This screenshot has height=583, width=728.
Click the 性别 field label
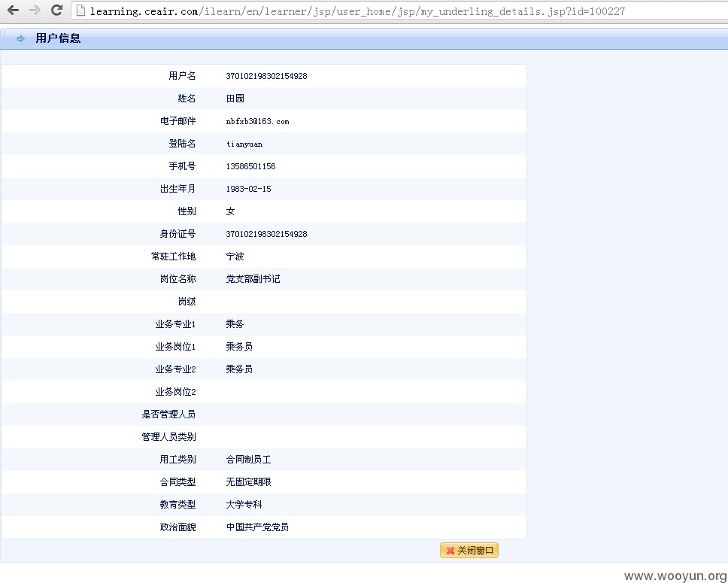pos(187,211)
